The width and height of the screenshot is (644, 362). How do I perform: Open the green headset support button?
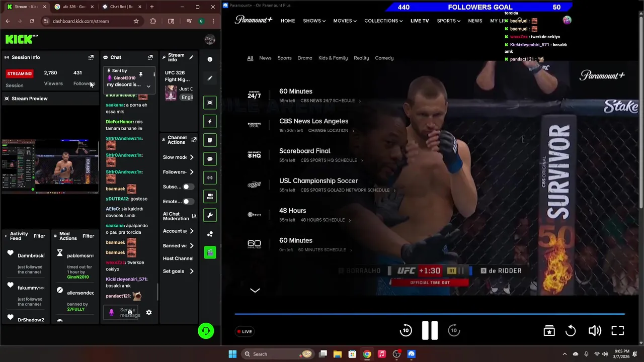click(x=206, y=331)
